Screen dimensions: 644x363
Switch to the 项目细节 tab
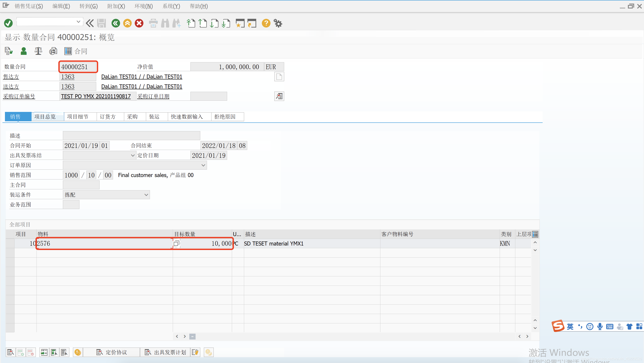click(80, 117)
